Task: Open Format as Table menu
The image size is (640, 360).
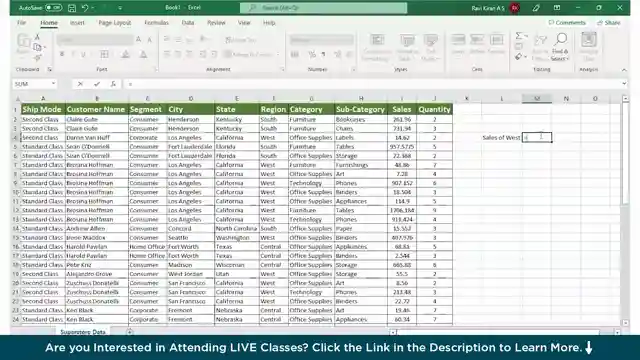Action: [x=407, y=47]
